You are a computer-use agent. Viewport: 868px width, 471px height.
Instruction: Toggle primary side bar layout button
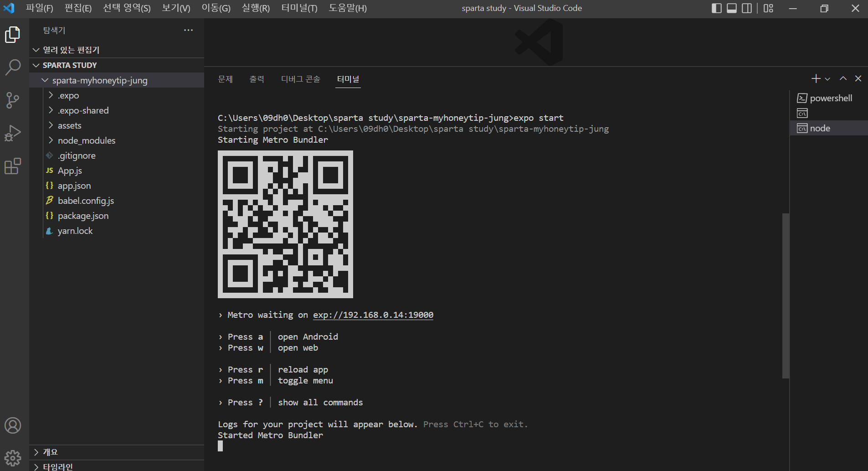point(717,8)
